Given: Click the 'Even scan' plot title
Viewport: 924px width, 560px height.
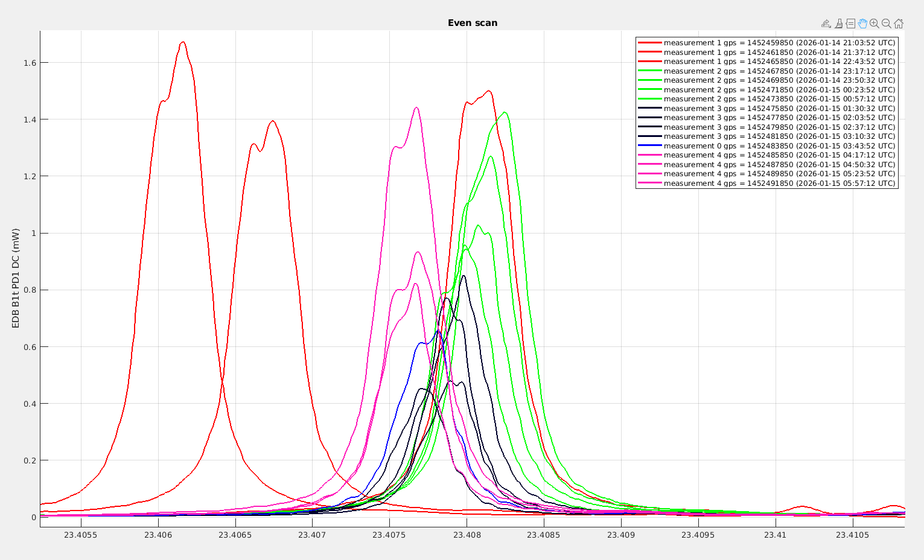Looking at the screenshot, I should tap(473, 23).
